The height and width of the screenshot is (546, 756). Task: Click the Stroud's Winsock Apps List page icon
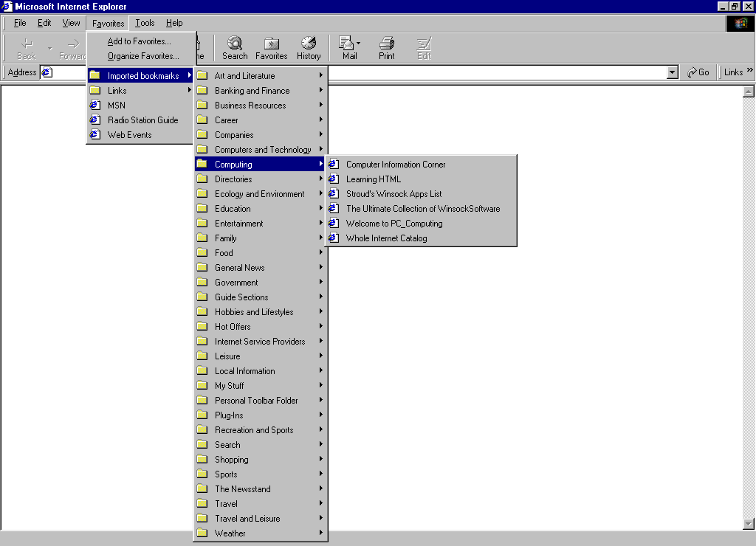click(334, 194)
